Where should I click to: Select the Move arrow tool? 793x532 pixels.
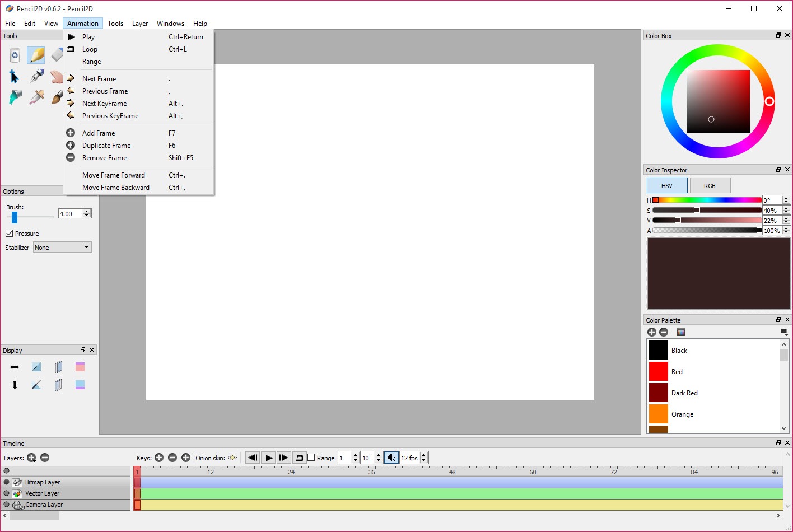pos(15,76)
